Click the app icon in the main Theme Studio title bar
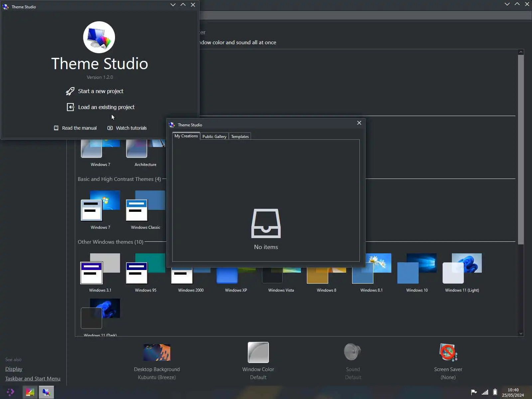The width and height of the screenshot is (532, 399). pyautogui.click(x=6, y=7)
